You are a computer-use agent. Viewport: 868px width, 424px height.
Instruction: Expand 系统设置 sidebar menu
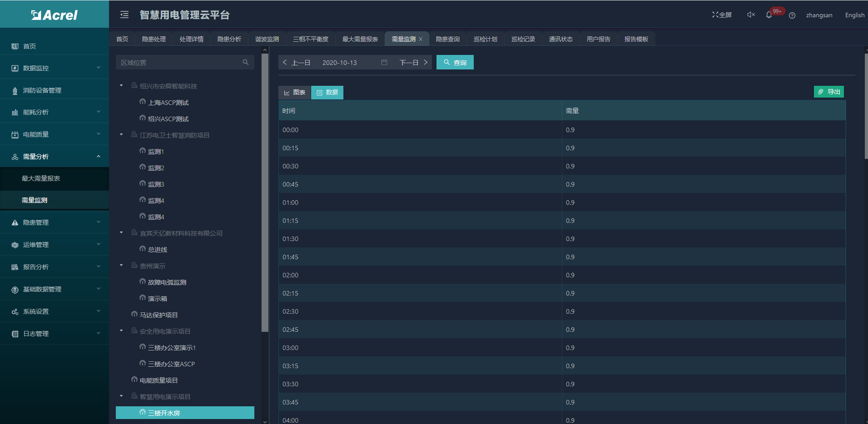pyautogui.click(x=55, y=311)
